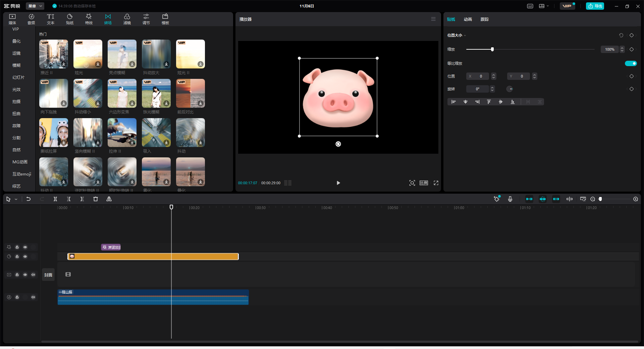
Task: Toggle clip linkage in timeline
Action: click(556, 199)
